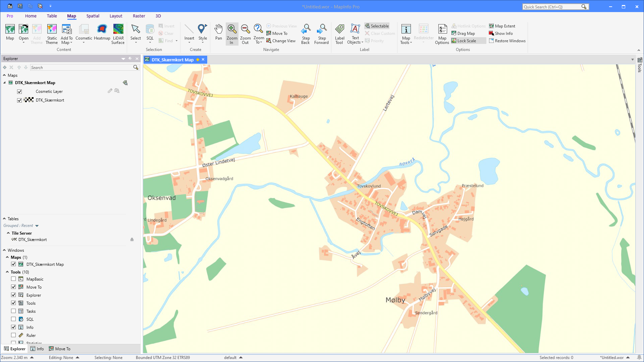Open the Static Theme tool
This screenshot has height=362, width=644.
(52, 33)
